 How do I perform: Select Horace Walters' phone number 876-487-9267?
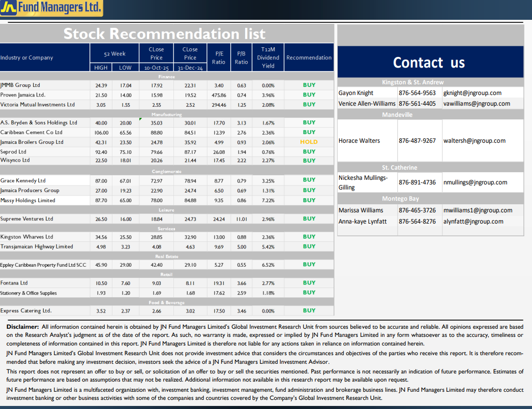click(417, 141)
